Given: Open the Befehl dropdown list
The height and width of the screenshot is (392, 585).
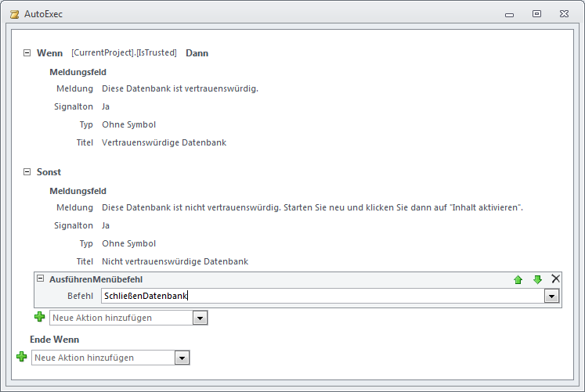Looking at the screenshot, I should (x=552, y=296).
